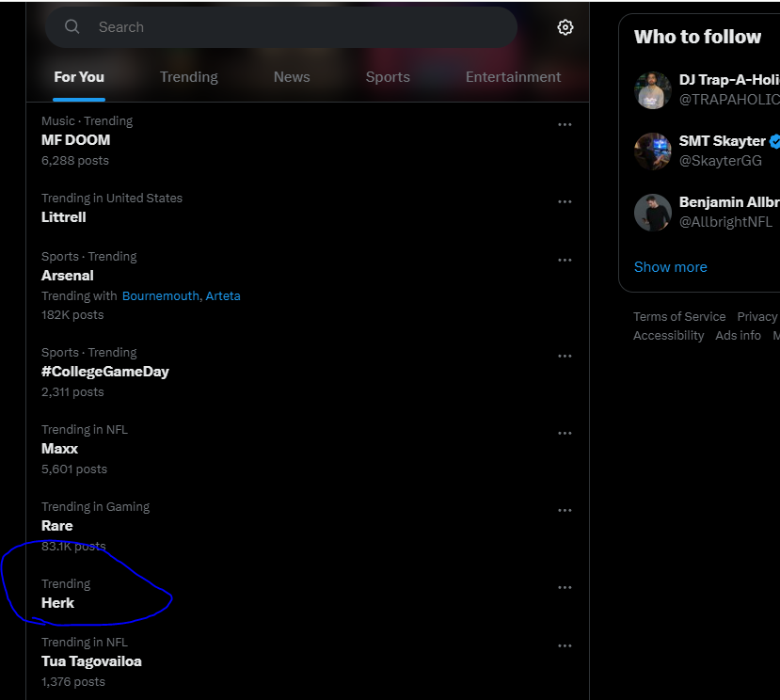The width and height of the screenshot is (780, 700).
Task: Open DJ Trap-A-Holics profile picture
Action: coord(653,90)
